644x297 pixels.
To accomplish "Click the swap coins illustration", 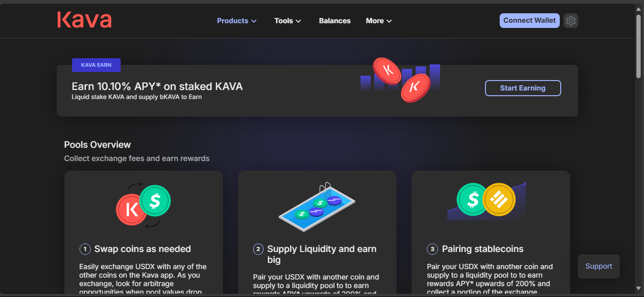I will (143, 205).
